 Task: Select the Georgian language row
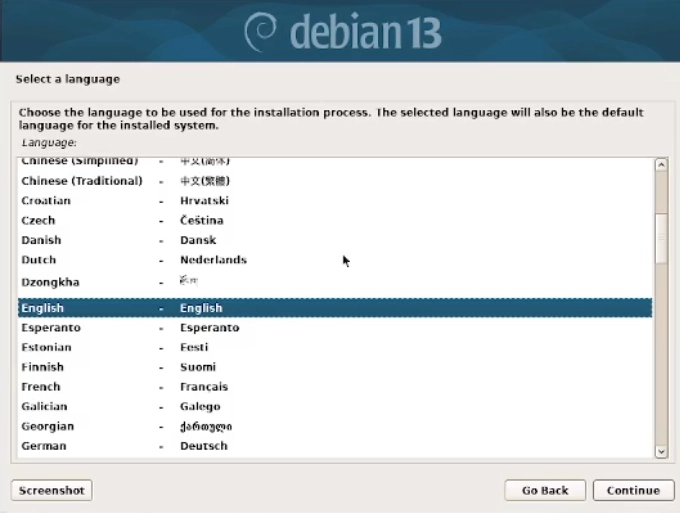(335, 426)
